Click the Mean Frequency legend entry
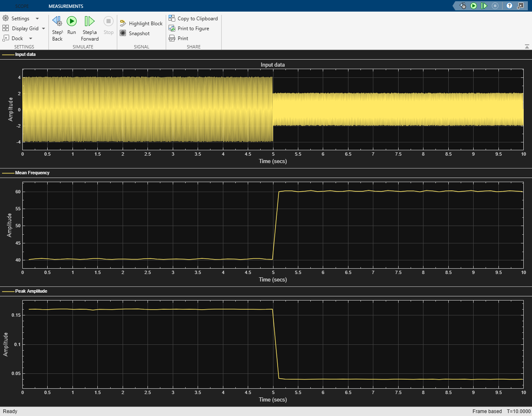The width and height of the screenshot is (532, 416). 32,173
